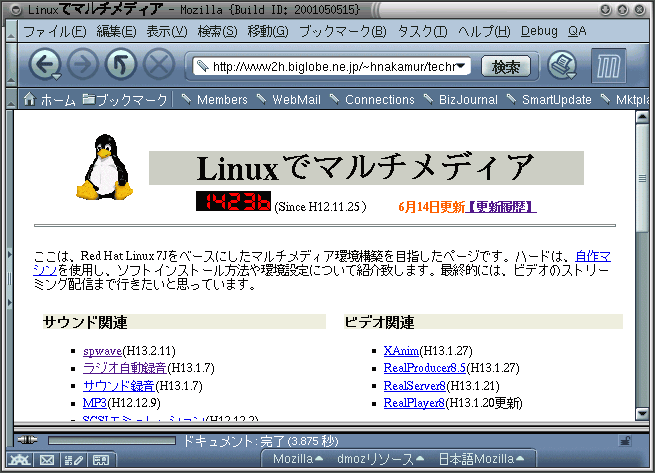Open the タスク(T) menu

(422, 31)
